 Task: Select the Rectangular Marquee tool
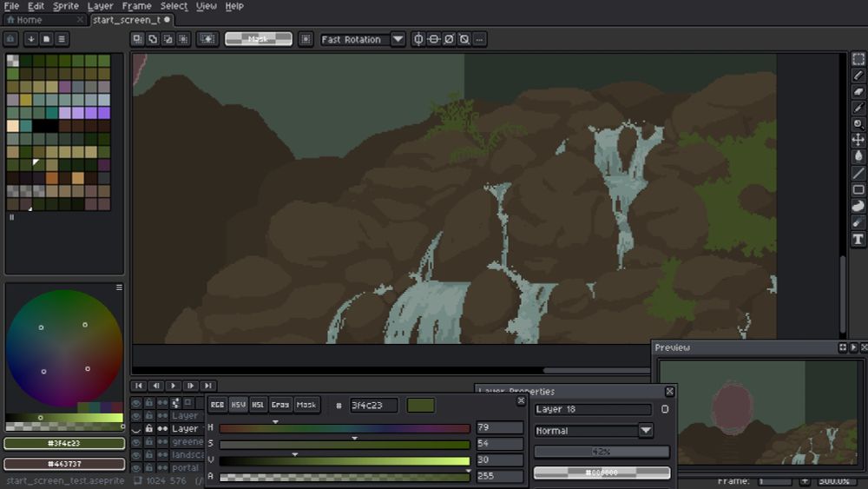858,59
